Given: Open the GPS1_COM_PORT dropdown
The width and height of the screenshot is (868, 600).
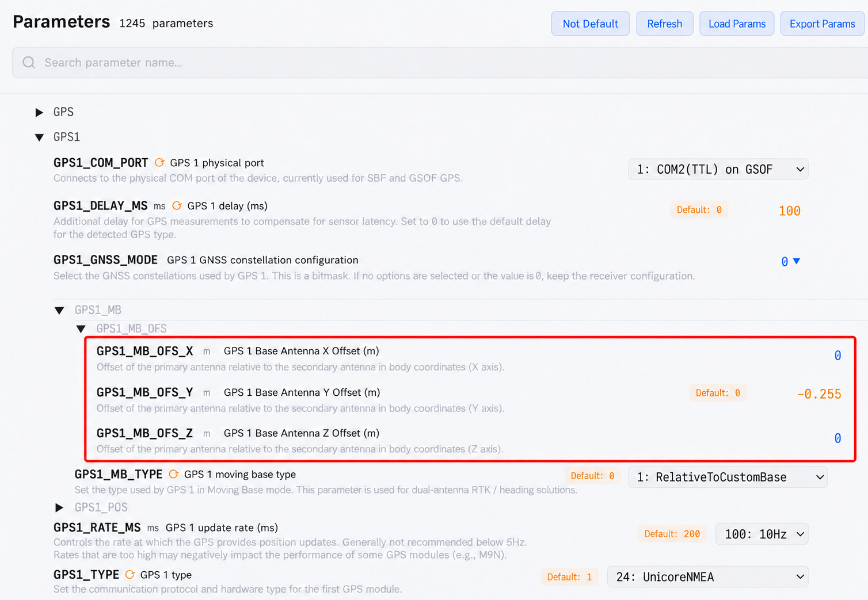Looking at the screenshot, I should pos(718,169).
